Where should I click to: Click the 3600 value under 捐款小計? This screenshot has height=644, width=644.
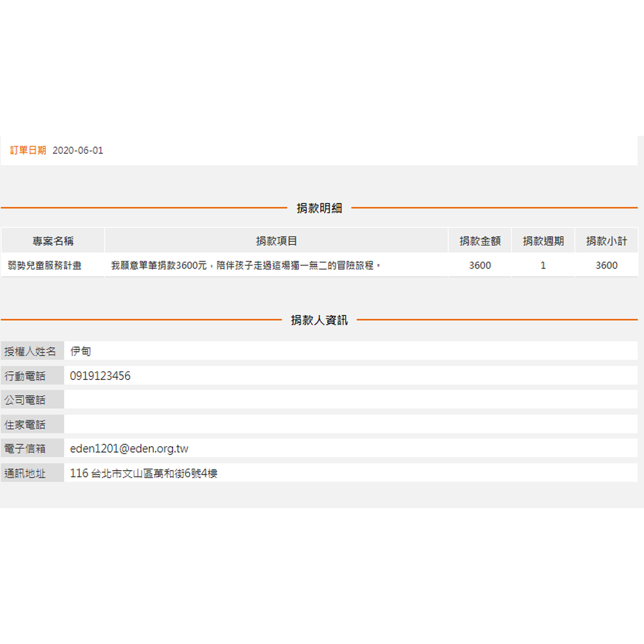click(x=606, y=265)
